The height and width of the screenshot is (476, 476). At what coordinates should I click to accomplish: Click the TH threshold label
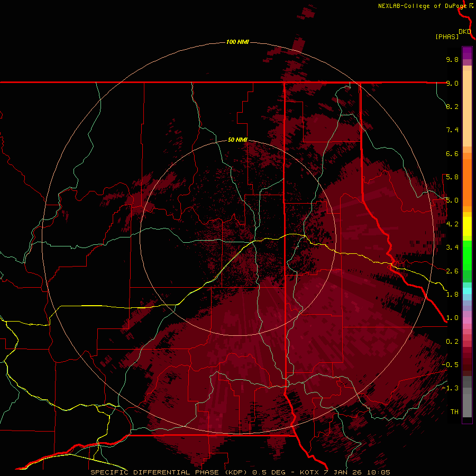pyautogui.click(x=454, y=412)
